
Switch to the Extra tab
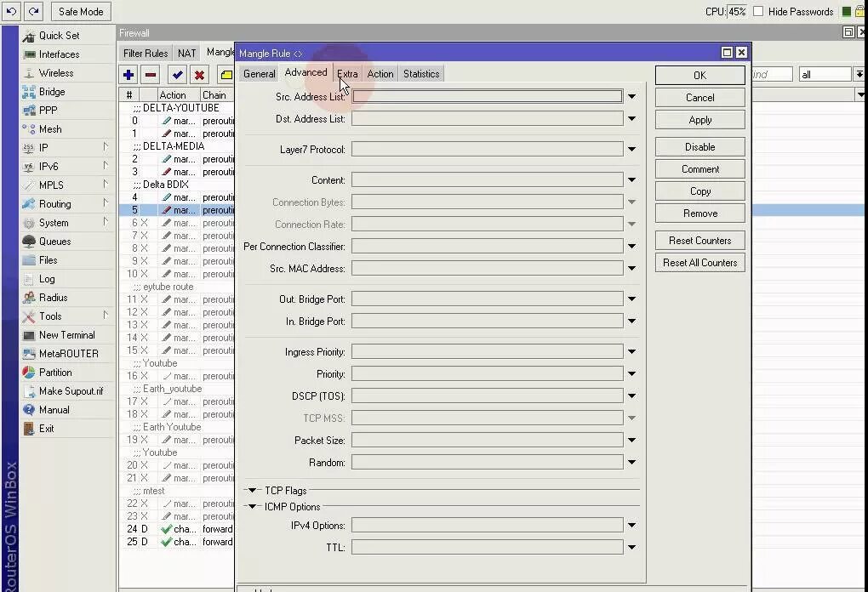[348, 74]
